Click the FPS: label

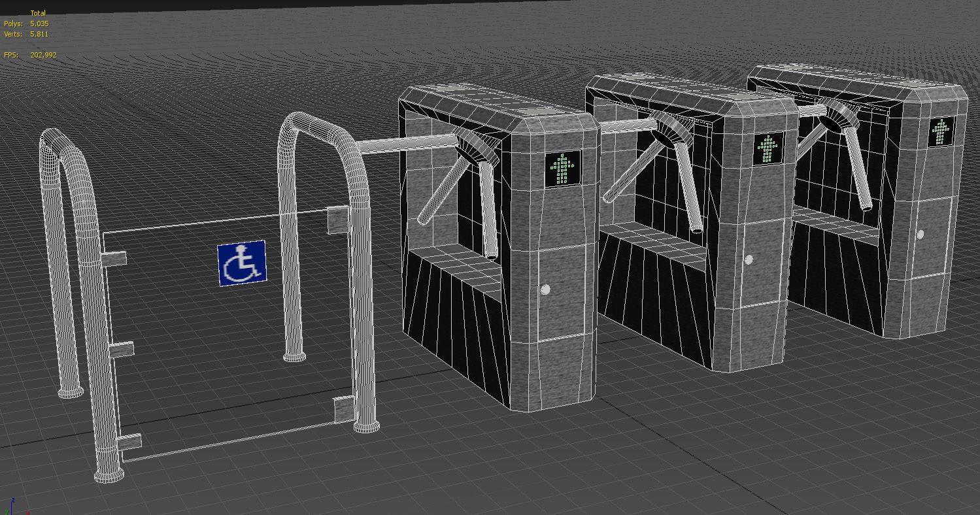pyautogui.click(x=11, y=55)
